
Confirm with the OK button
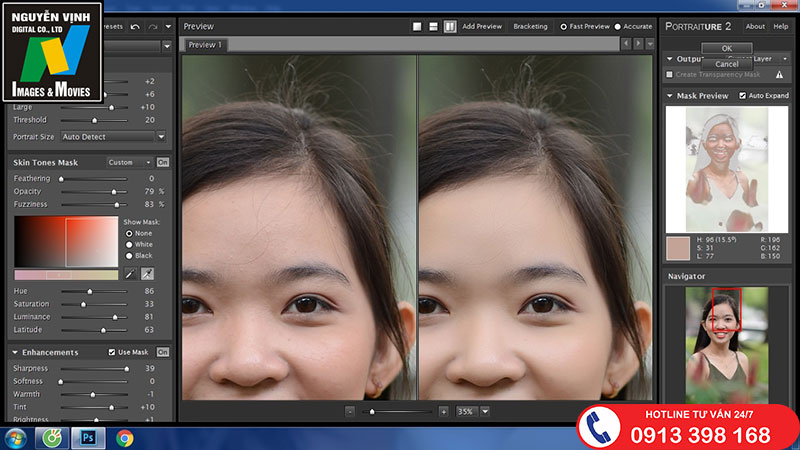pyautogui.click(x=727, y=48)
